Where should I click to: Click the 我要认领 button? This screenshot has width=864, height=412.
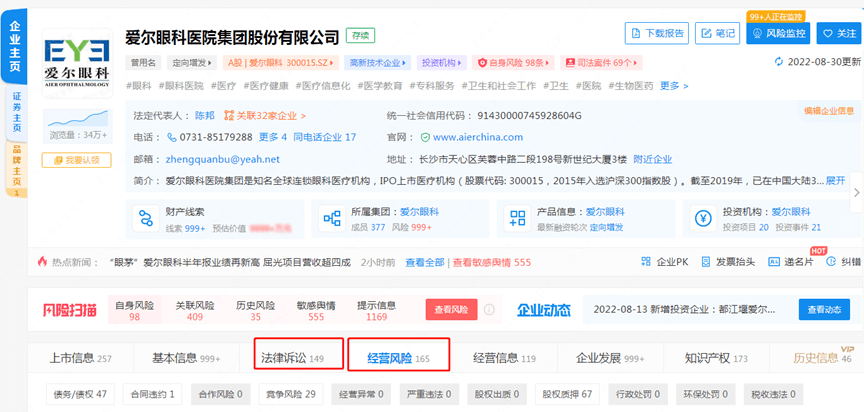77,160
